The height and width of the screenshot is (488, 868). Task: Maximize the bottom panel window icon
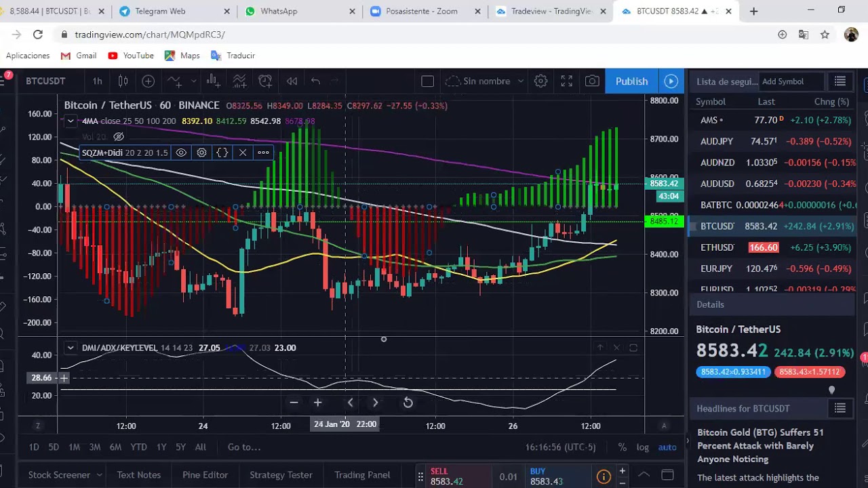[667, 475]
